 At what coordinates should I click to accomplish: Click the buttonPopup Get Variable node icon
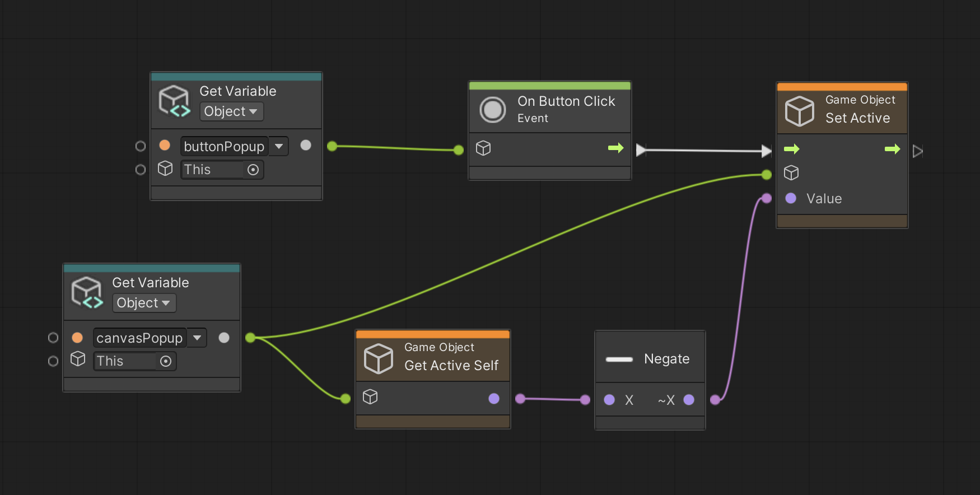tap(174, 101)
